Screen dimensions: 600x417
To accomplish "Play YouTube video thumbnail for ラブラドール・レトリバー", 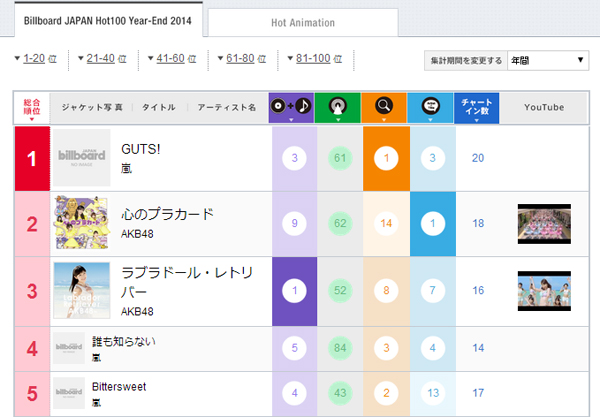I will (544, 291).
